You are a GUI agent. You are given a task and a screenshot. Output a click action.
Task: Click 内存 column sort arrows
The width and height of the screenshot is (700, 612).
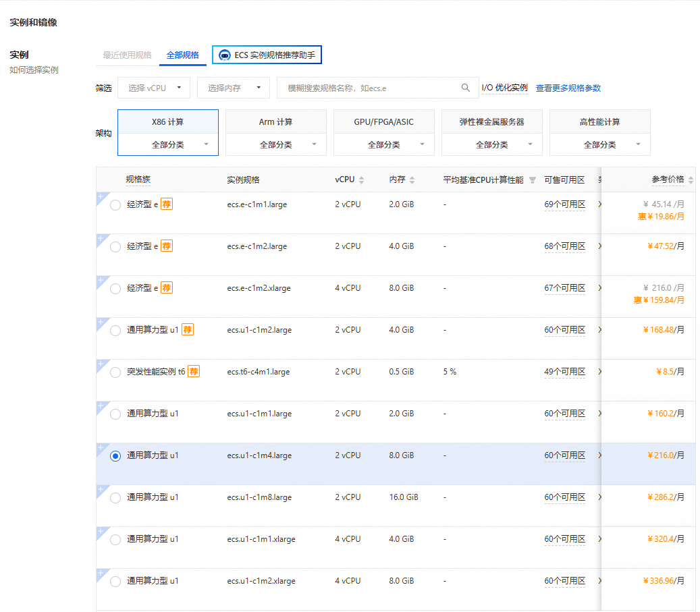point(412,180)
